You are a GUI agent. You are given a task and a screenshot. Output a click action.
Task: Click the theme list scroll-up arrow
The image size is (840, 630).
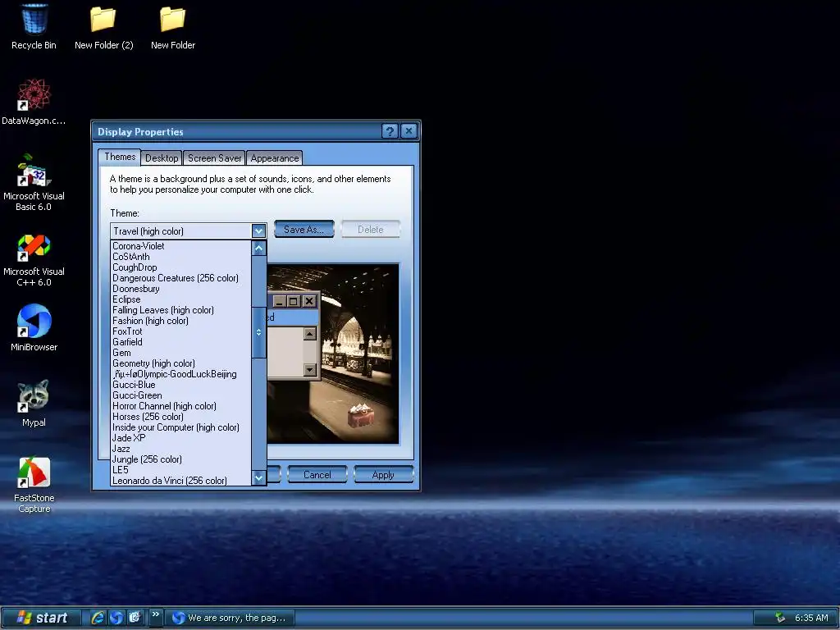258,248
